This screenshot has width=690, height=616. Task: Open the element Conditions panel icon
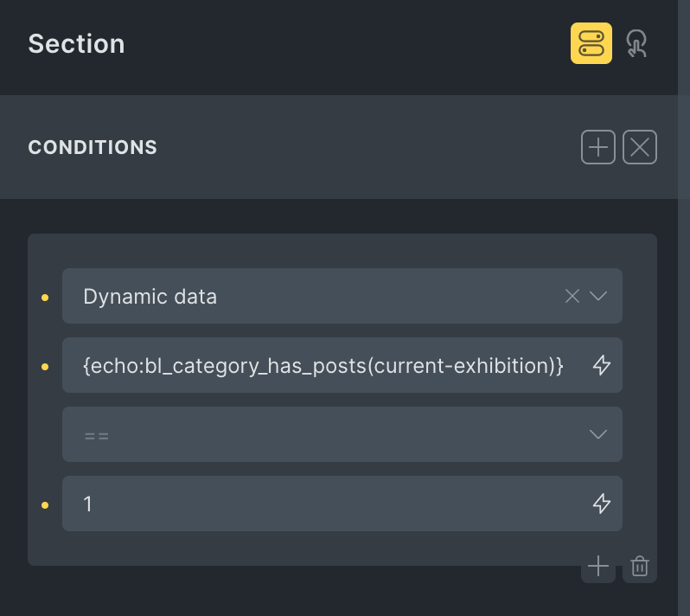point(591,43)
